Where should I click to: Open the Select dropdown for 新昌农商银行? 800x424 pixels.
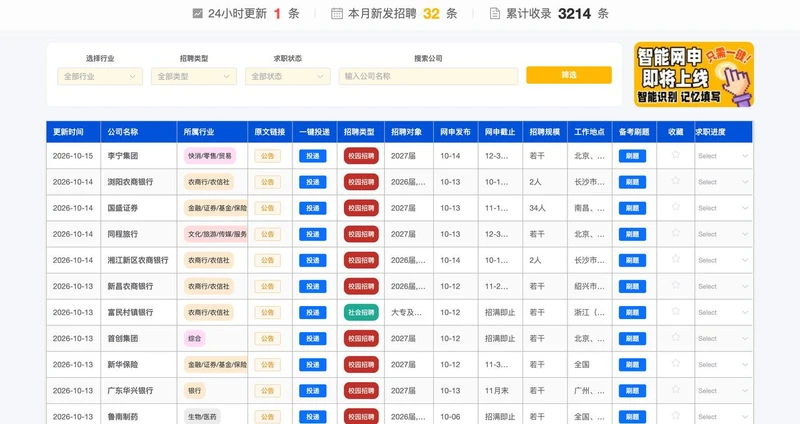[723, 286]
